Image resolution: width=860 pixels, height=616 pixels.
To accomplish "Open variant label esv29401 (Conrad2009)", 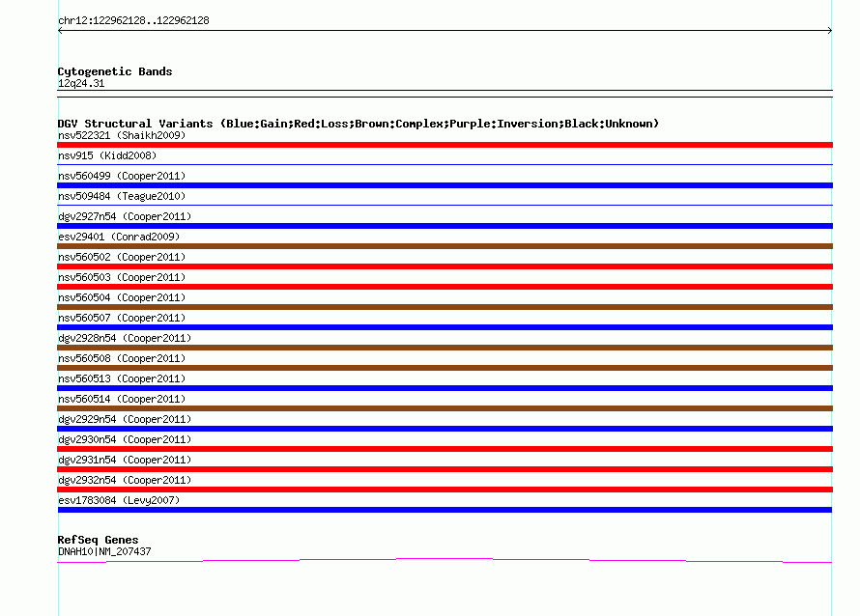I will (x=119, y=237).
